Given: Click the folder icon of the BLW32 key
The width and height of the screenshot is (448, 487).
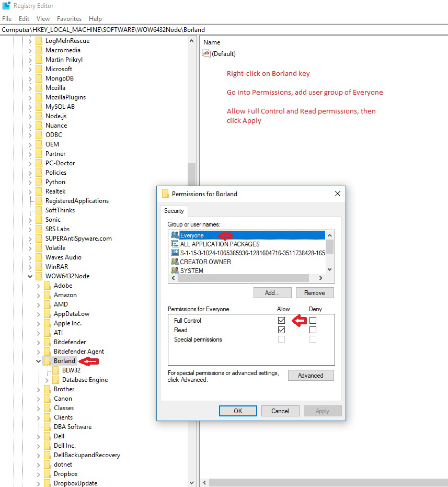Looking at the screenshot, I should [55, 370].
